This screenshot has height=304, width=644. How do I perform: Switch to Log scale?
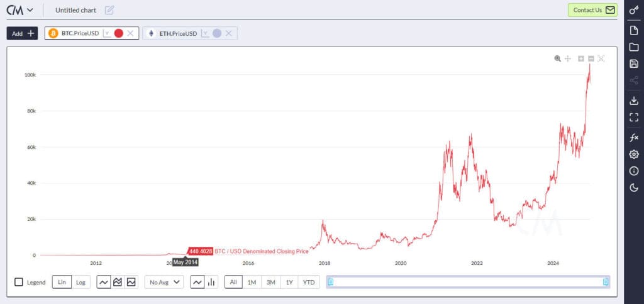tap(80, 282)
